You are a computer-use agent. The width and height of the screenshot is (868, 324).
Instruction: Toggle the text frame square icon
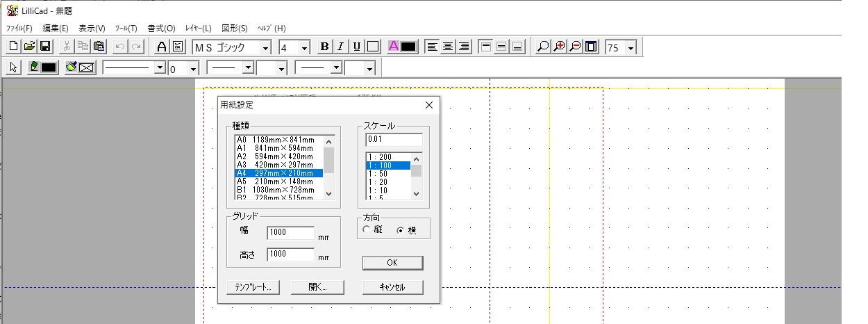click(373, 47)
